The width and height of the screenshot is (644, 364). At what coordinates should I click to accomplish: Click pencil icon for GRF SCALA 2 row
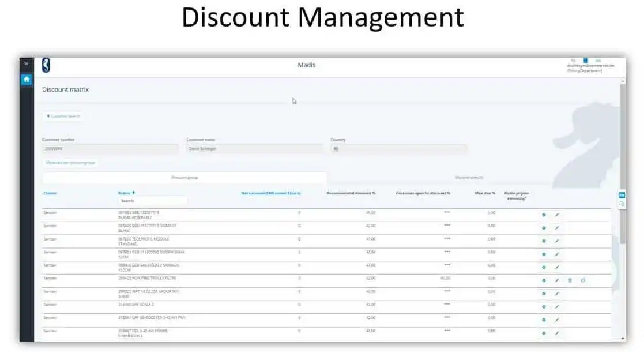coord(557,307)
